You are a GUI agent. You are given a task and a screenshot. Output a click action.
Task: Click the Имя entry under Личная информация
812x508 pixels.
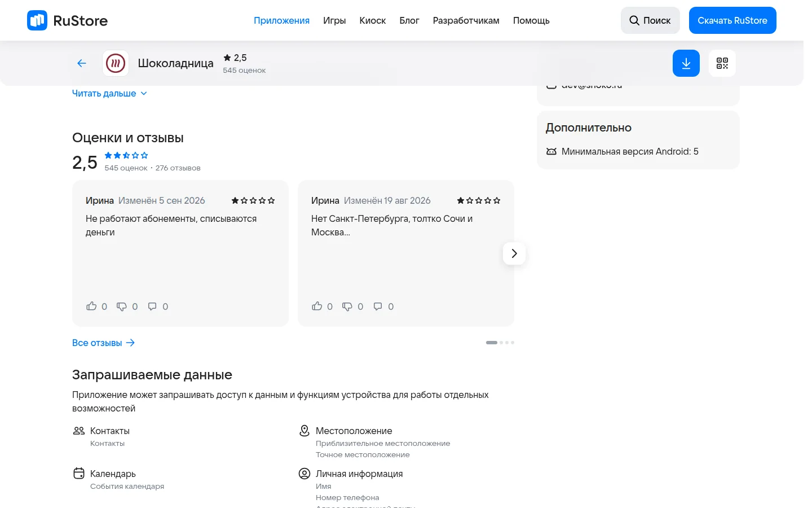[324, 487]
